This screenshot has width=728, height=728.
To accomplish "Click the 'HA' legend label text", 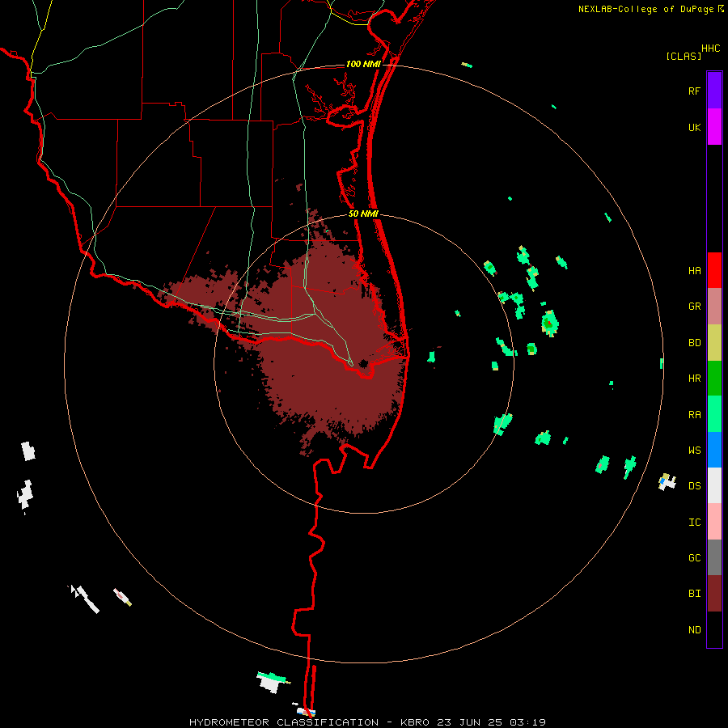I will coord(694,270).
